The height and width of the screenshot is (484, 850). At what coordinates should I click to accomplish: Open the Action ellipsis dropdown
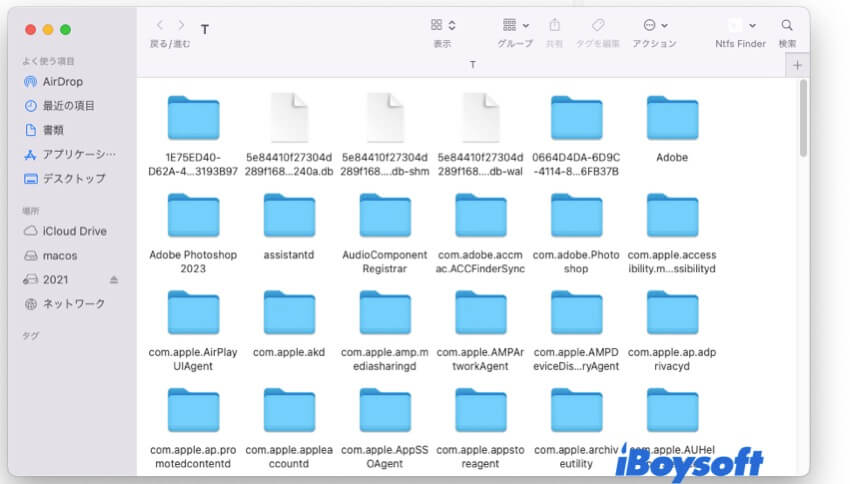click(655, 25)
